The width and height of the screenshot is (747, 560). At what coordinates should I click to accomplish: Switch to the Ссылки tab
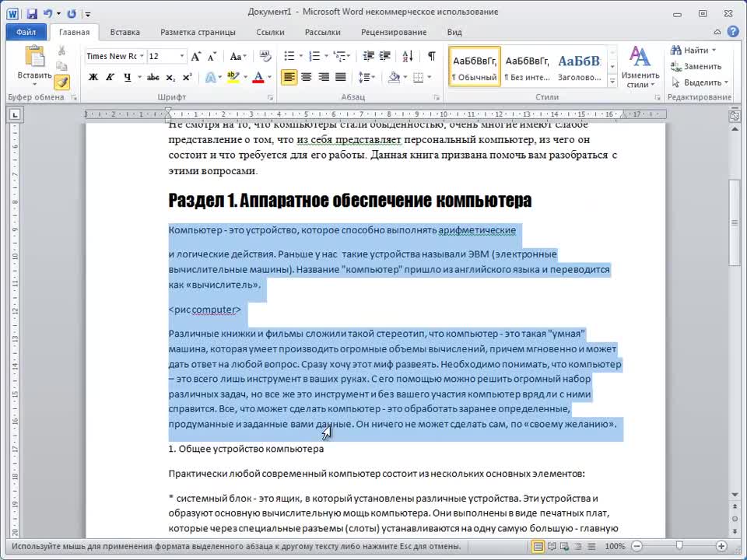270,33
